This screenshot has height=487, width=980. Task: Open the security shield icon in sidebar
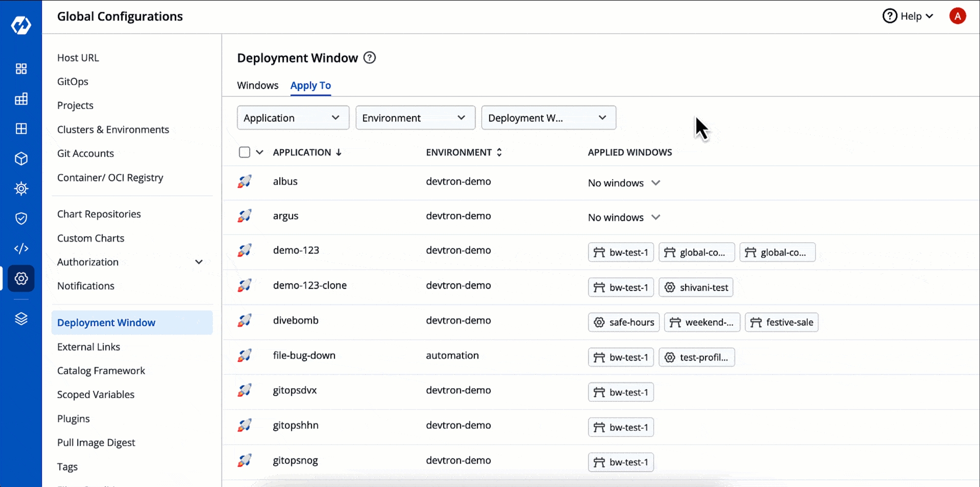click(21, 219)
